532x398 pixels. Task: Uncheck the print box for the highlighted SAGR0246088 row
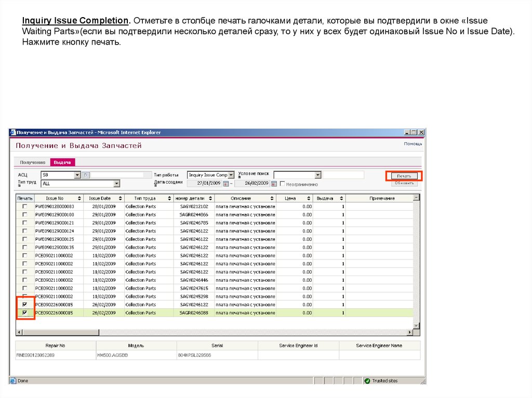click(x=24, y=313)
